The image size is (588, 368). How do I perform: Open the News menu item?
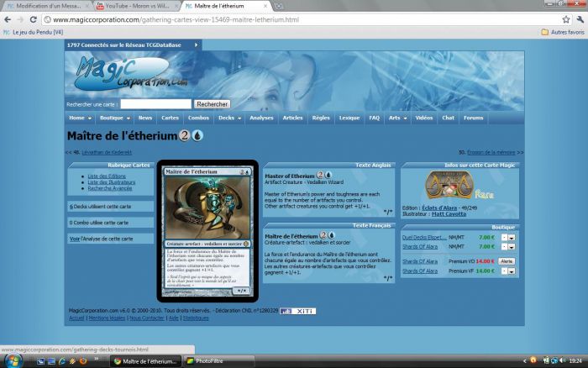coord(145,118)
